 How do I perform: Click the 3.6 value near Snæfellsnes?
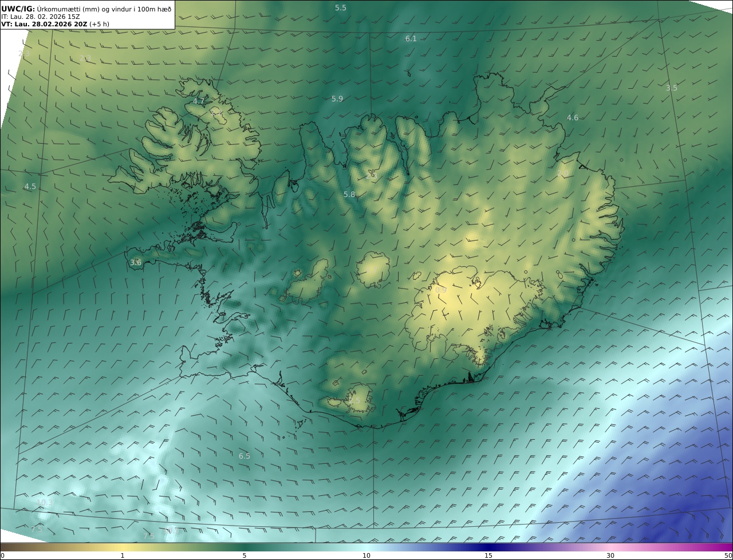pos(136,262)
